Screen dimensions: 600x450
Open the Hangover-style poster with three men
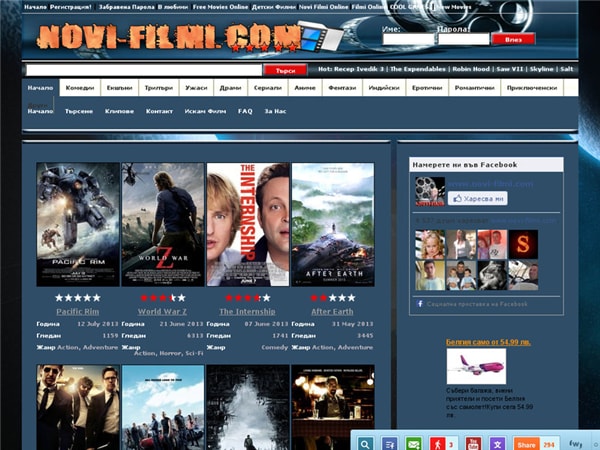[x=78, y=408]
